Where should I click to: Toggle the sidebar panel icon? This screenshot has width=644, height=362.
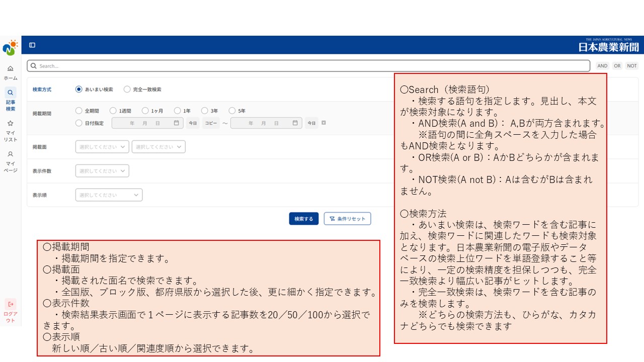point(32,45)
